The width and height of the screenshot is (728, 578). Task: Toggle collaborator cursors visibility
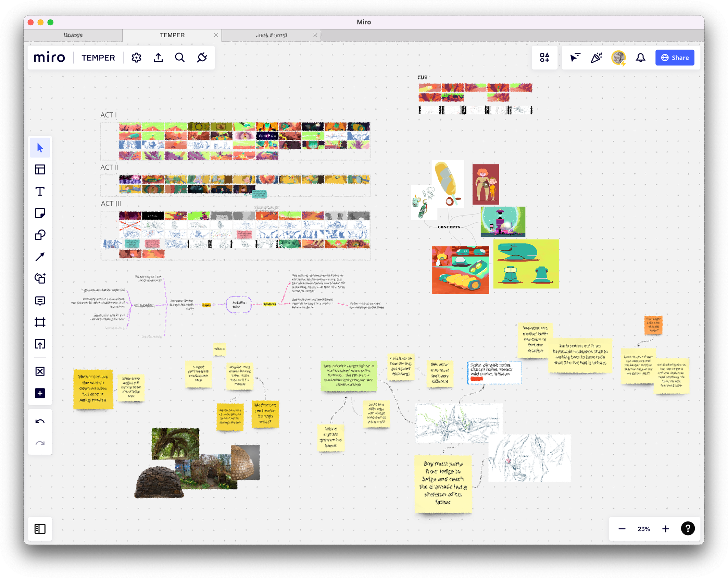575,58
